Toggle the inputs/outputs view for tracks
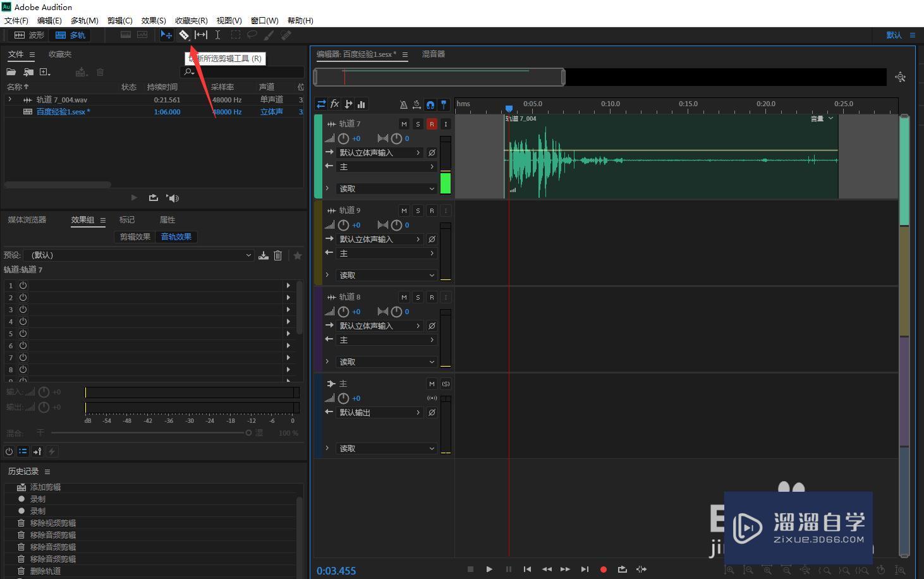The width and height of the screenshot is (924, 579). point(321,104)
